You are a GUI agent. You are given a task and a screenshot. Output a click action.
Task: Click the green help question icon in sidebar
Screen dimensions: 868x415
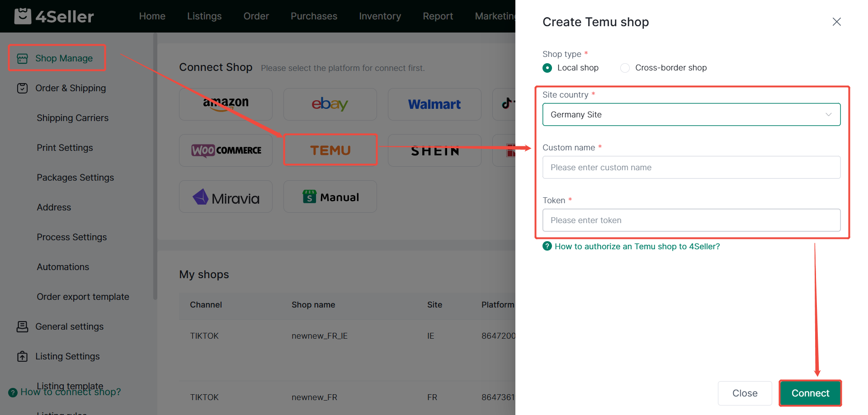(13, 392)
